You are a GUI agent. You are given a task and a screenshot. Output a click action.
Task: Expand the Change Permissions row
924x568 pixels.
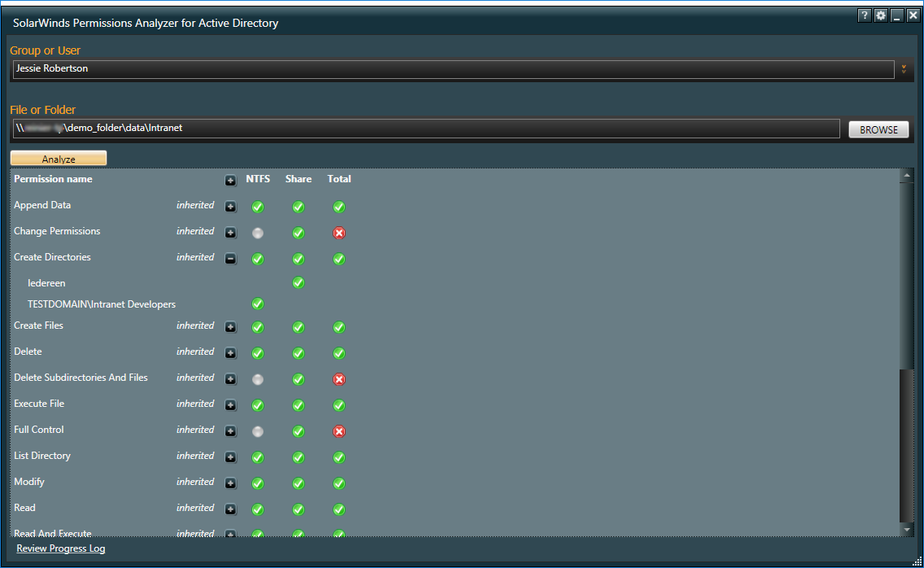[x=230, y=233]
